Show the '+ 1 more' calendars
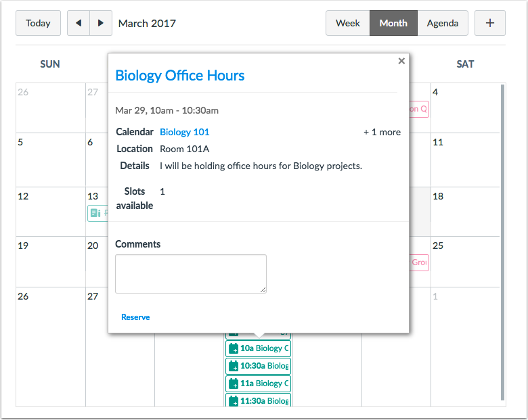This screenshot has height=420, width=528. point(382,132)
